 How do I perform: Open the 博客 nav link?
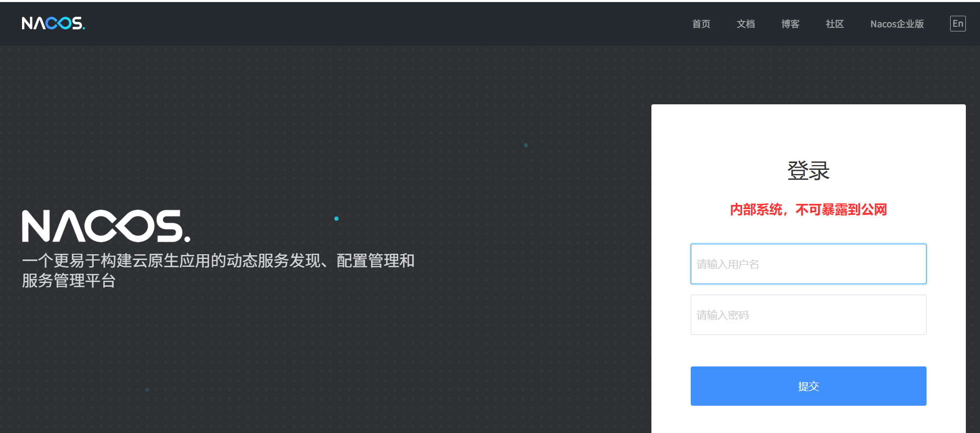790,24
